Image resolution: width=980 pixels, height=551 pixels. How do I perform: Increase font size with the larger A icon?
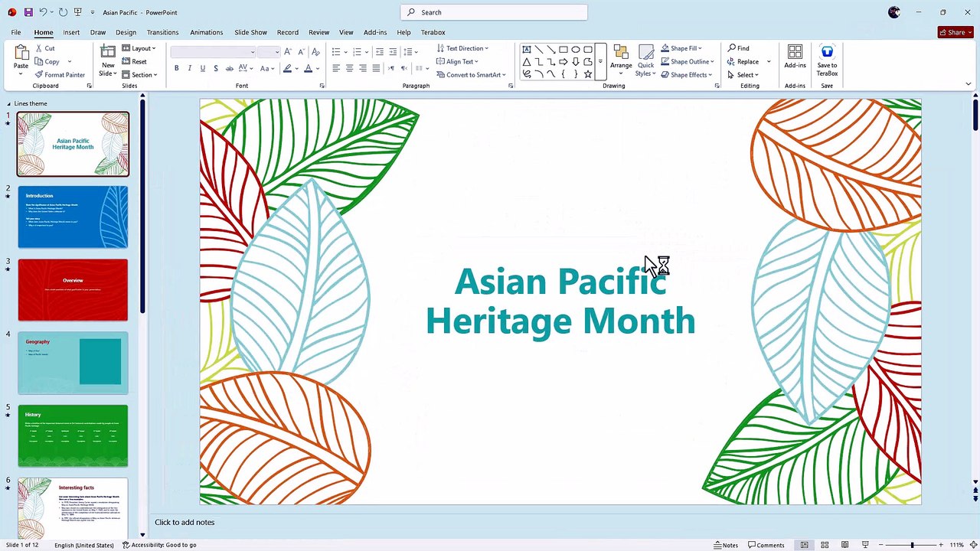pyautogui.click(x=288, y=52)
